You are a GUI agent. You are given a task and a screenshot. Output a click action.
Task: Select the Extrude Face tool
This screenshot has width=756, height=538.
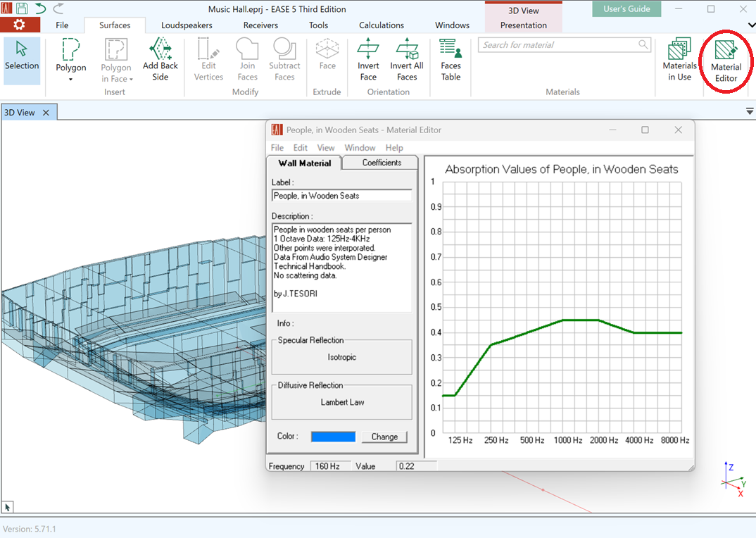pyautogui.click(x=327, y=54)
